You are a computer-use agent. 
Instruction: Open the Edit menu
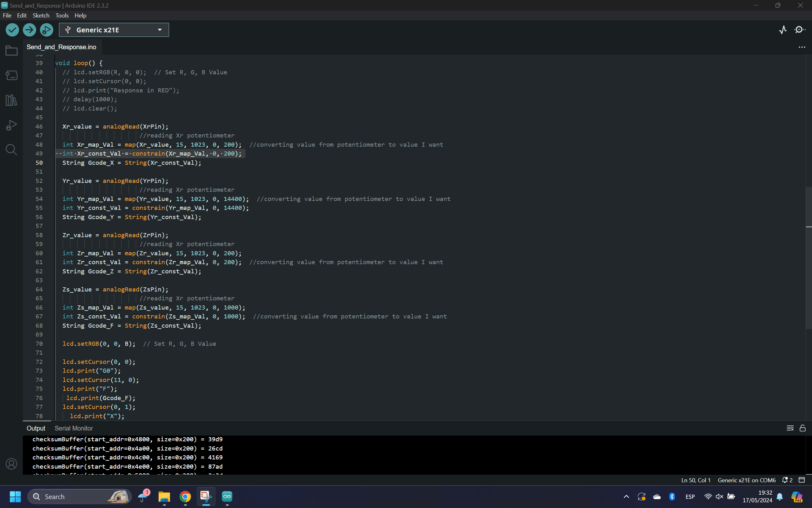tap(22, 16)
